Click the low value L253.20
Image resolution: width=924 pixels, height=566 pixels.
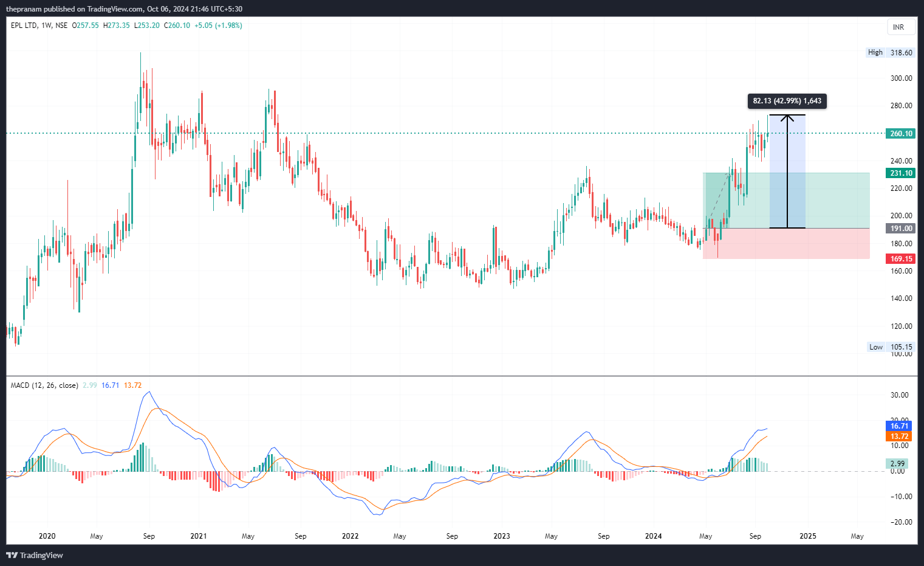click(146, 26)
